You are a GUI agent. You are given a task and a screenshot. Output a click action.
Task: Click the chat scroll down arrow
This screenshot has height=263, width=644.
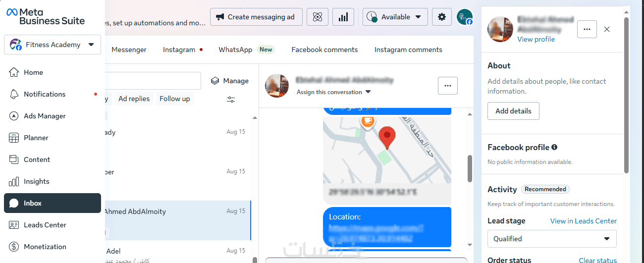[470, 245]
